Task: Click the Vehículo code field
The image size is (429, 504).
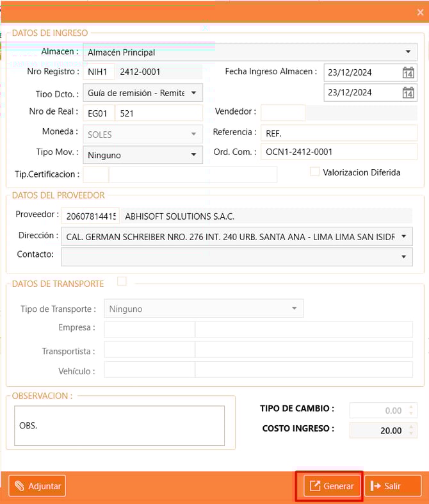Action: tap(149, 370)
